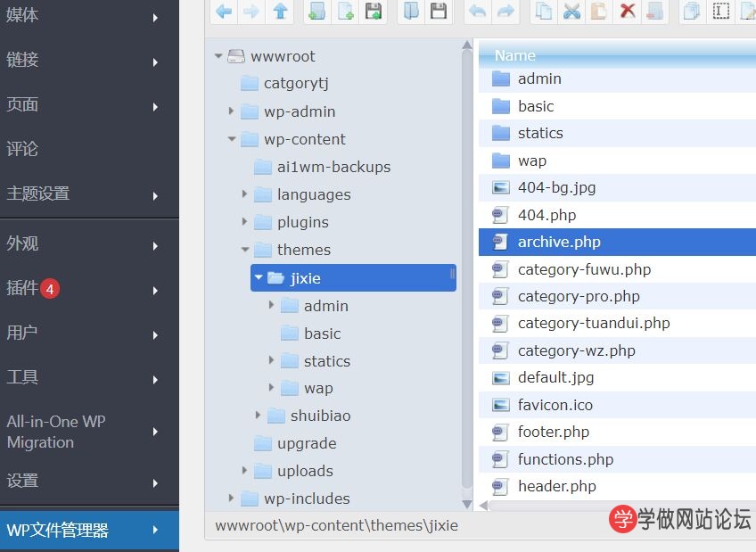Image resolution: width=756 pixels, height=552 pixels.
Task: Collapse the jixie folder in tree
Action: tap(259, 278)
